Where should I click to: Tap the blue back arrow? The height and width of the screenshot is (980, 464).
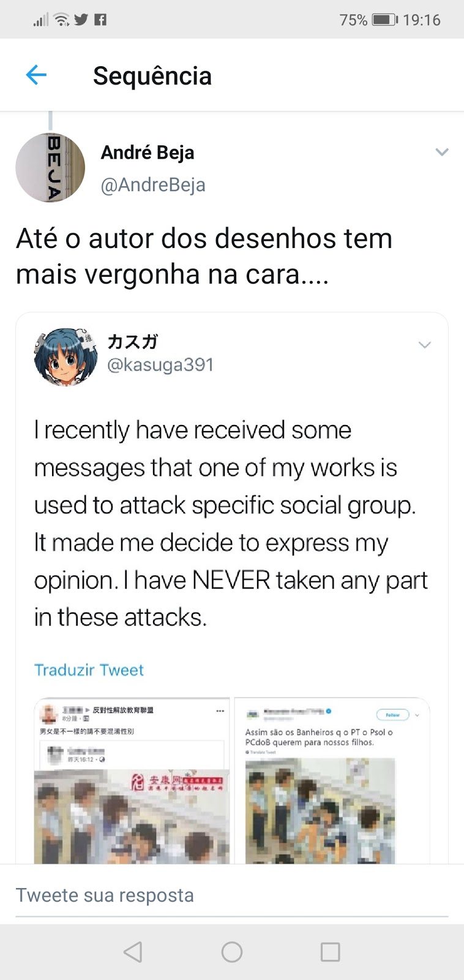pyautogui.click(x=36, y=75)
